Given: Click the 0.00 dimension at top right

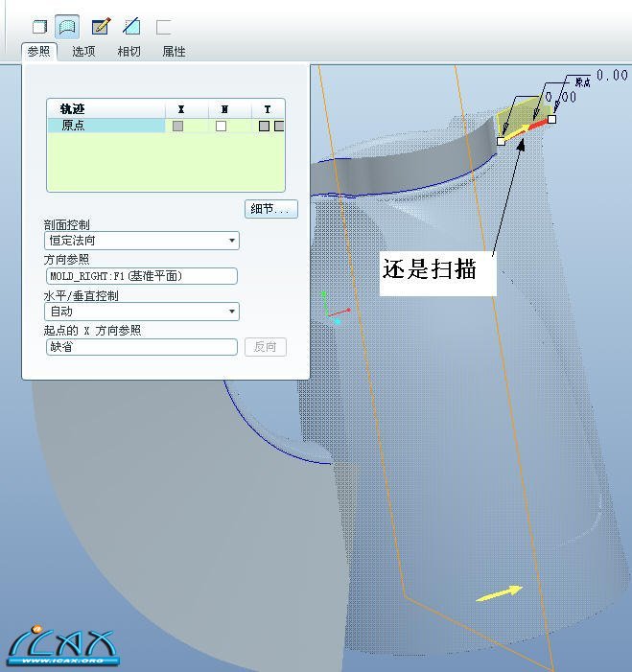Looking at the screenshot, I should tap(612, 76).
